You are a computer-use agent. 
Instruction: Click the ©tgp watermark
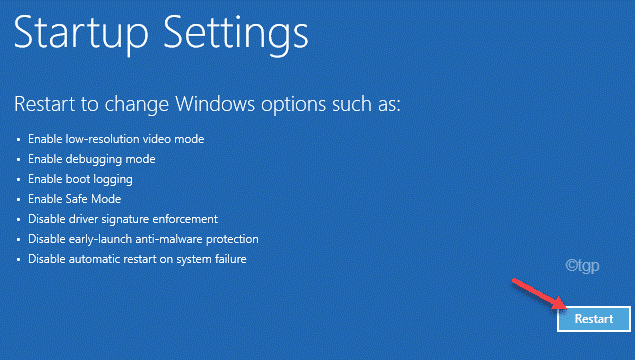point(582,266)
